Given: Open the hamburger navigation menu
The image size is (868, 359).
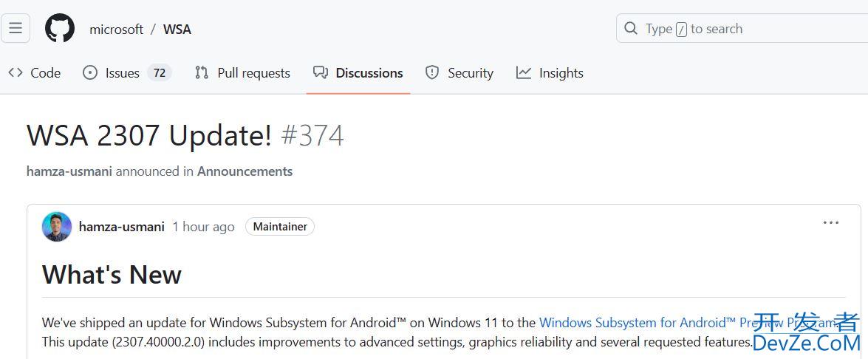Looking at the screenshot, I should pos(16,29).
